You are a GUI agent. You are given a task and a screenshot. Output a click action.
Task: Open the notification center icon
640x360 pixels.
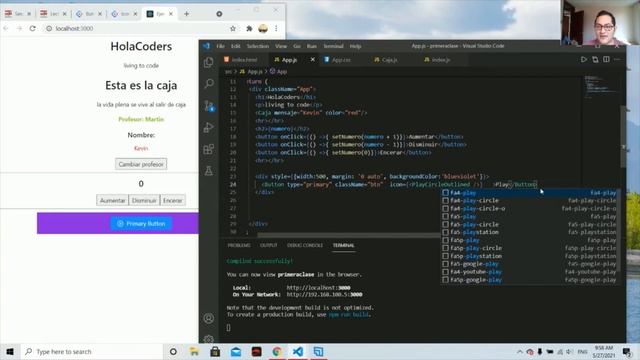627,351
